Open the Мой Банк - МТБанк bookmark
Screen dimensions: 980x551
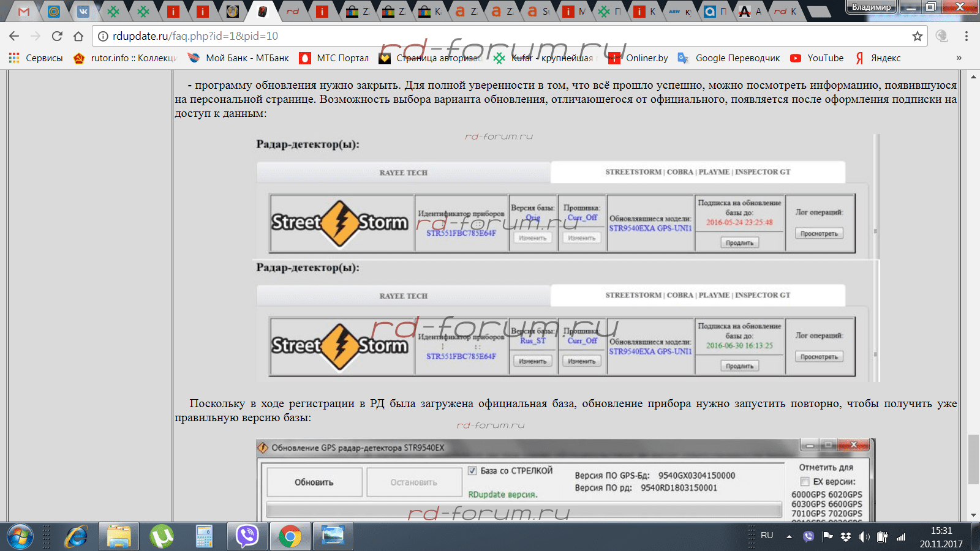238,58
